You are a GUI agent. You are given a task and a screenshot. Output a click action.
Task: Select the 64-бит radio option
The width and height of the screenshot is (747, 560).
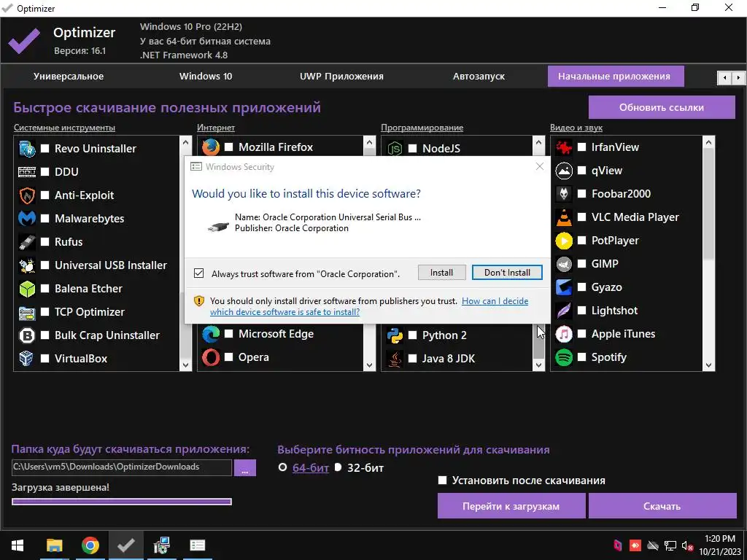coord(283,467)
